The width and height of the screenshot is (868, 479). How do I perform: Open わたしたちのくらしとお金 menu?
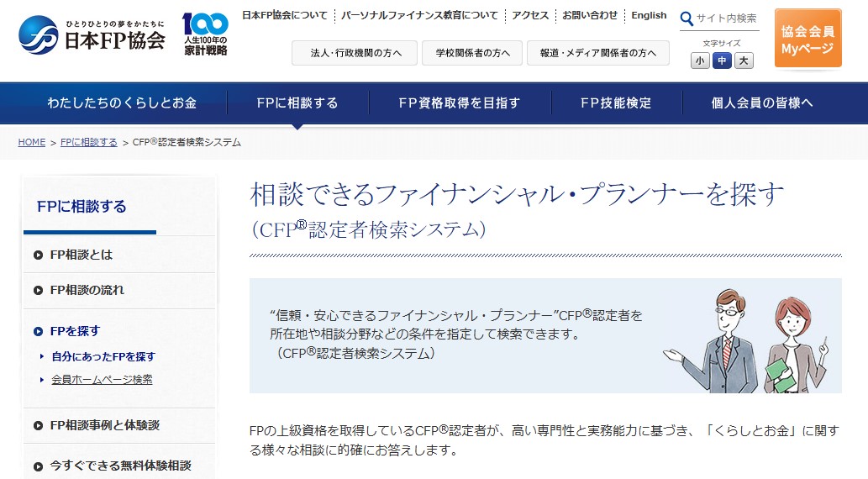(x=122, y=103)
